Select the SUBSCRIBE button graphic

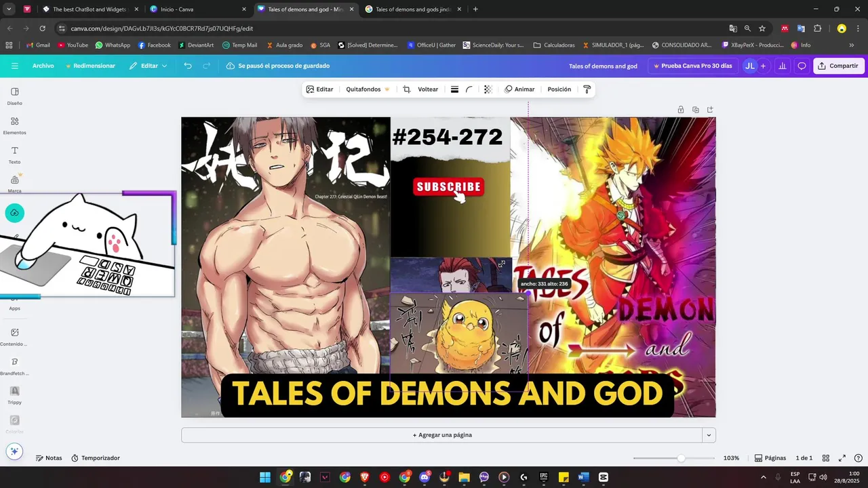[448, 188]
